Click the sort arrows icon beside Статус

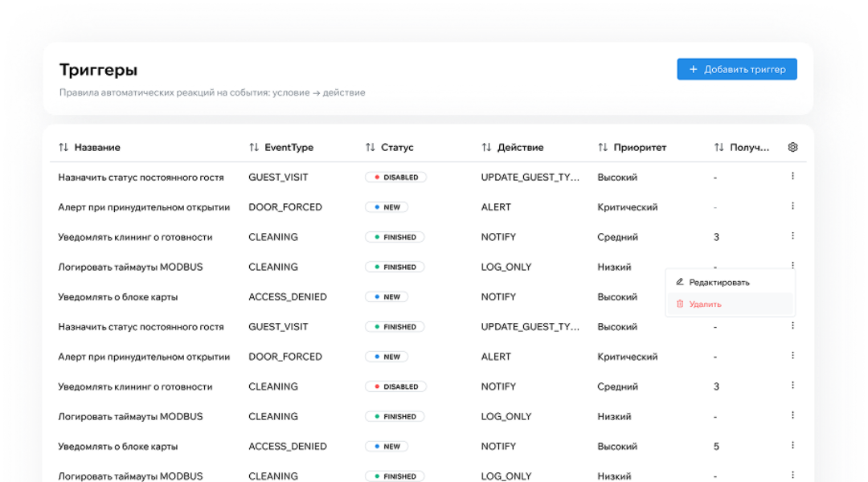(x=371, y=148)
